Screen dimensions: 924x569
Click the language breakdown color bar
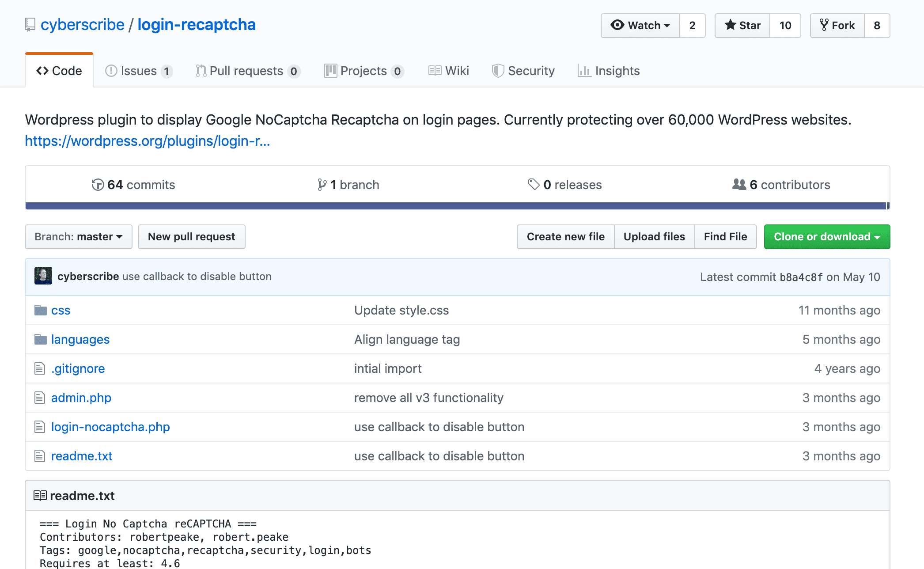click(x=458, y=206)
